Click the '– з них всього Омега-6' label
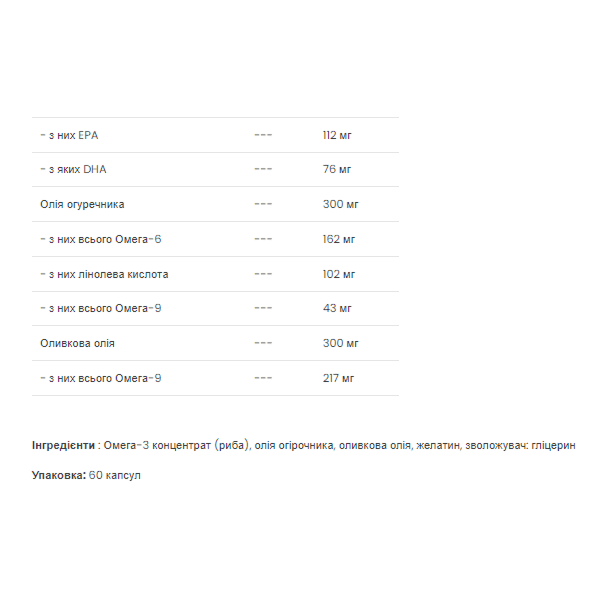This screenshot has width=608, height=608. (x=101, y=239)
